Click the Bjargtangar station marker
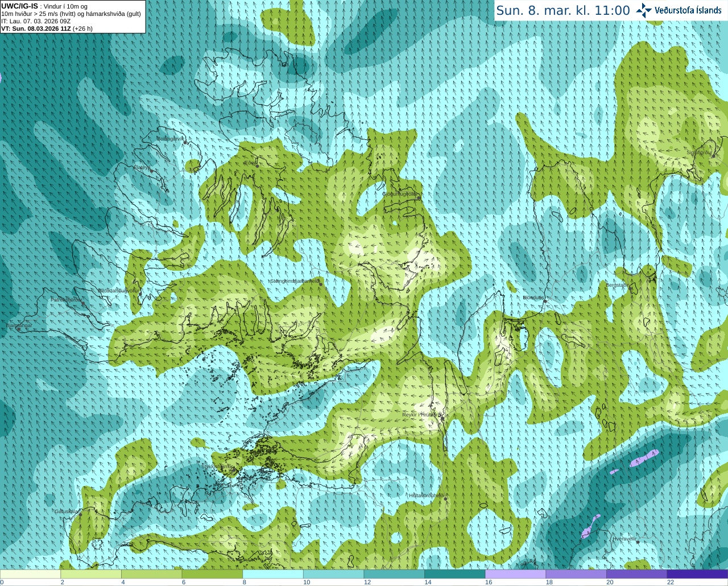Viewport: 728px width, 586px height. [19, 329]
